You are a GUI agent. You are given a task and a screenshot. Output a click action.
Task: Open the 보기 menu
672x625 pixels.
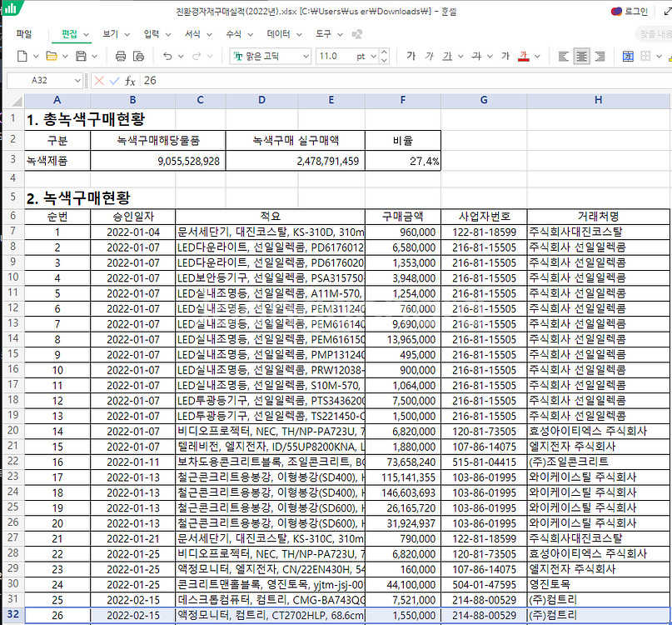[116, 34]
